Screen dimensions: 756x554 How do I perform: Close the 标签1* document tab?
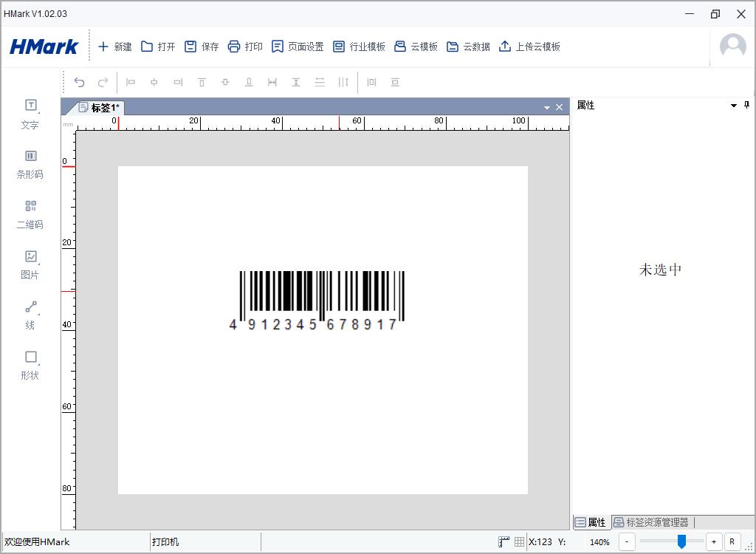click(x=560, y=107)
